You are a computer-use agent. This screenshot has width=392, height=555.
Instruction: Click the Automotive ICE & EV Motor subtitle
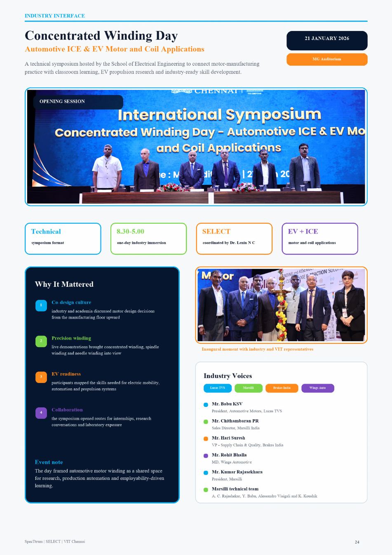(x=115, y=49)
